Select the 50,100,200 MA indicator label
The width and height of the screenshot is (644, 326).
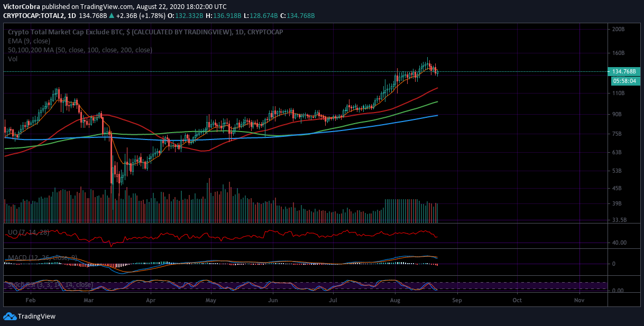tap(80, 50)
